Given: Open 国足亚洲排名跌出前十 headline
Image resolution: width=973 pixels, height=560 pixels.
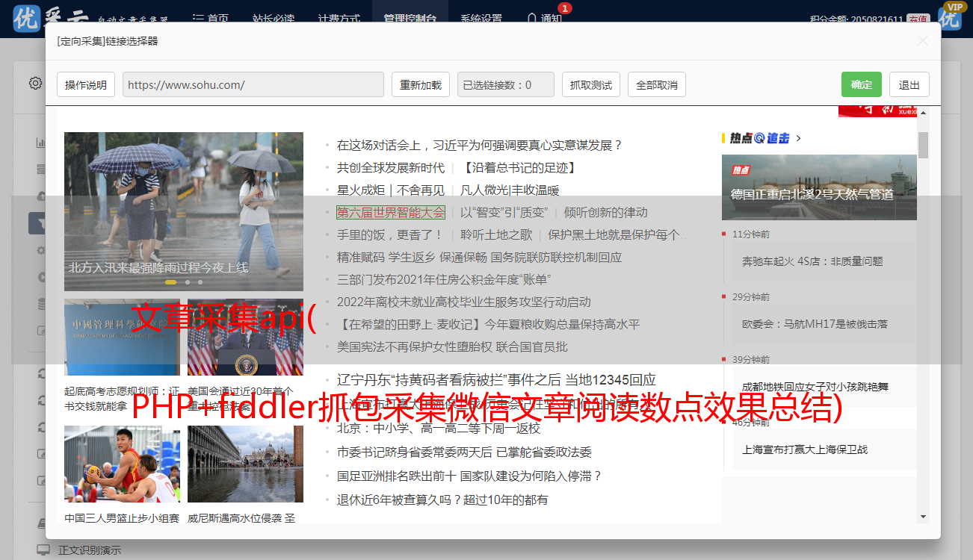Looking at the screenshot, I should (x=469, y=476).
